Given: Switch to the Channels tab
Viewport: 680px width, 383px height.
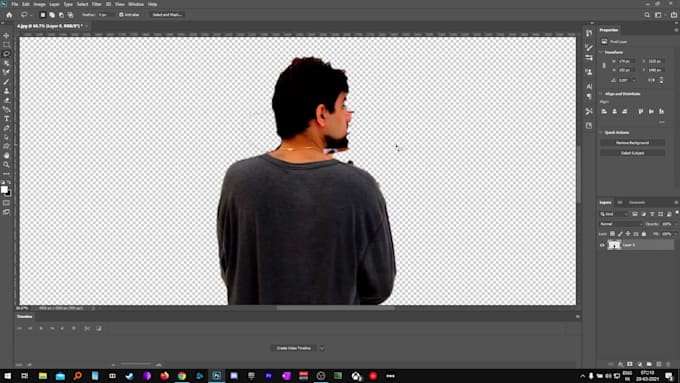Looking at the screenshot, I should [x=637, y=203].
